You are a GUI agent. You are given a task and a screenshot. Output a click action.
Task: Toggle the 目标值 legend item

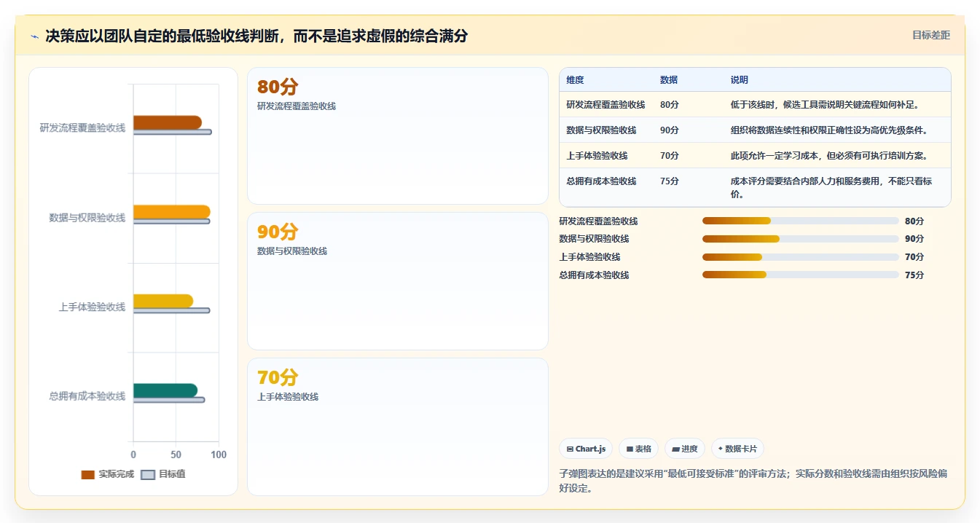pos(163,474)
